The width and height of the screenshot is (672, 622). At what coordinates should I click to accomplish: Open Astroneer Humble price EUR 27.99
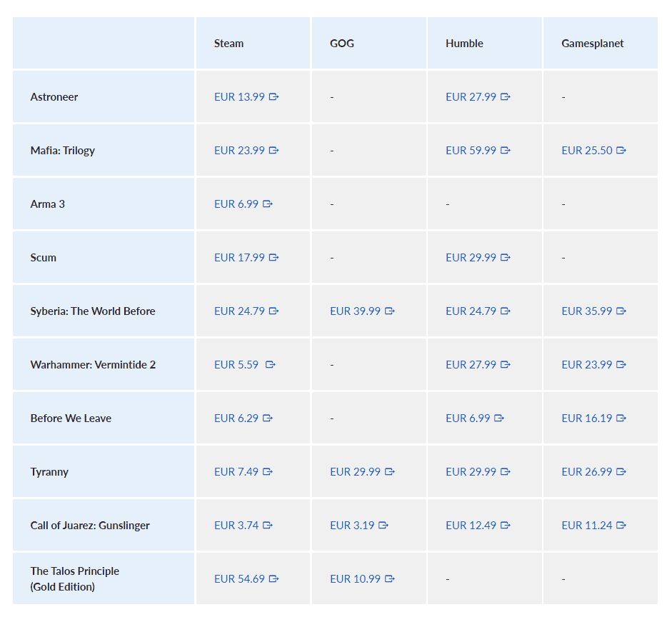[471, 97]
